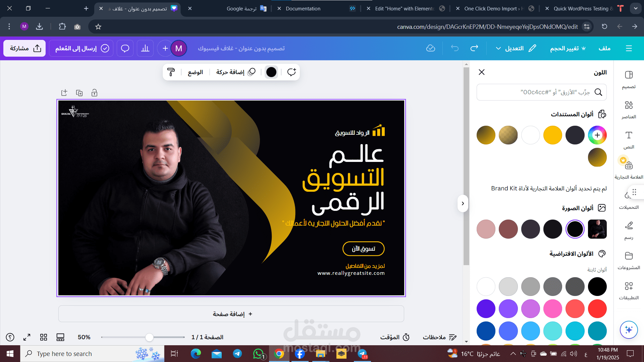This screenshot has height=362, width=644.
Task: Click the duplicate page icon above canvas
Action: point(79,93)
